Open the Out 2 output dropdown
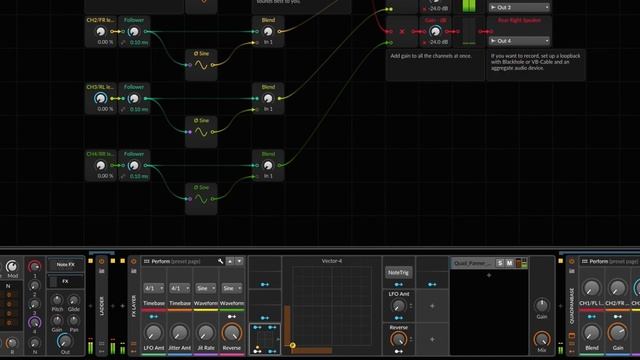 click(520, 7)
